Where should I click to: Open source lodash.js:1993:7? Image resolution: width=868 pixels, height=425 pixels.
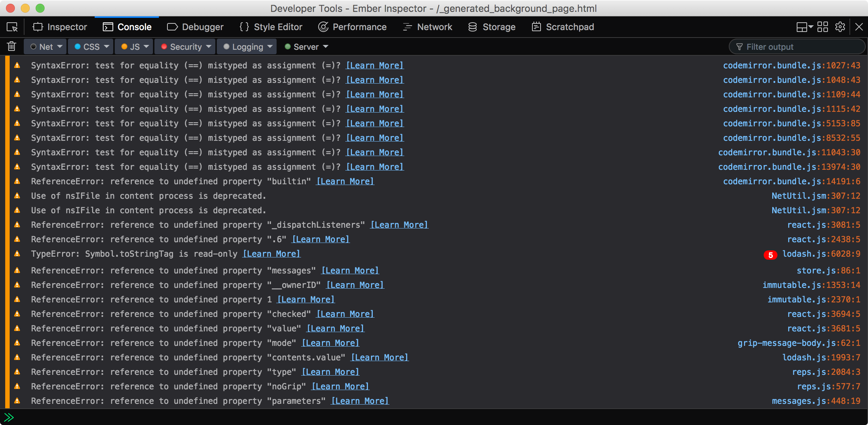821,357
